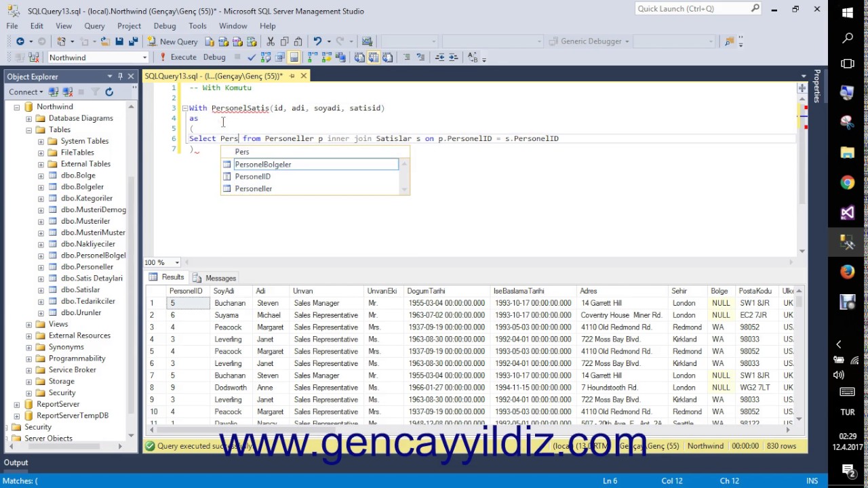Click the Parse checkmark icon
Image resolution: width=868 pixels, height=488 pixels.
(252, 58)
